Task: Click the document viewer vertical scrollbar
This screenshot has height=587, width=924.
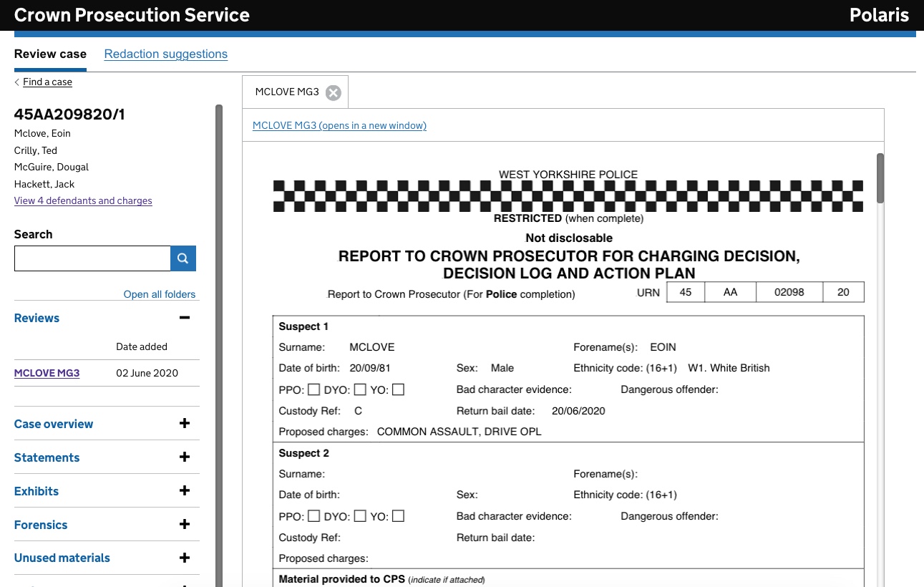Action: tap(880, 179)
